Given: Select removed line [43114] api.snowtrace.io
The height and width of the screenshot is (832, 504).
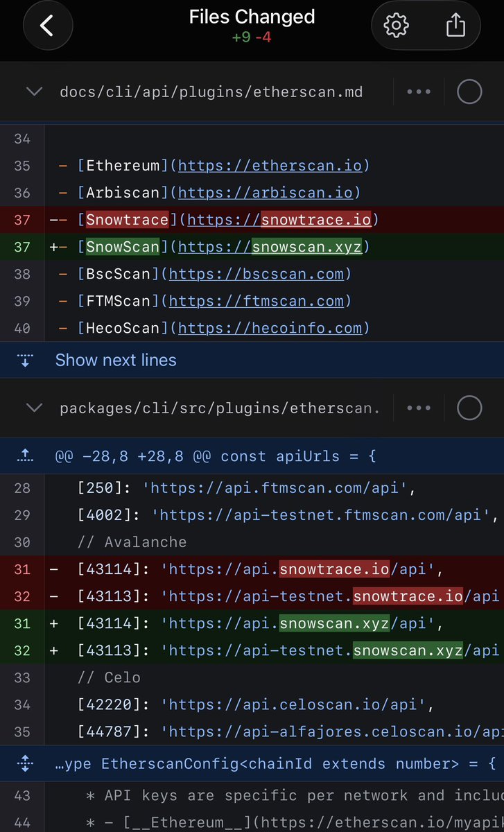Looking at the screenshot, I should (252, 569).
